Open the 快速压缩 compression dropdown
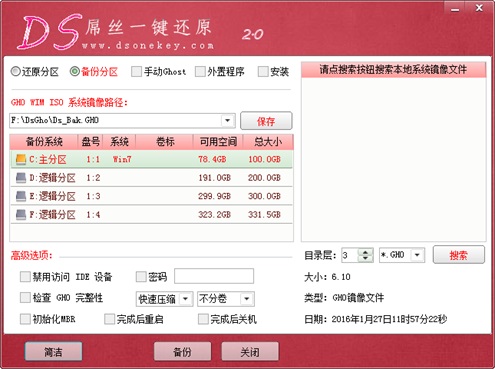Image resolution: width=495 pixels, height=369 pixels. point(186,299)
